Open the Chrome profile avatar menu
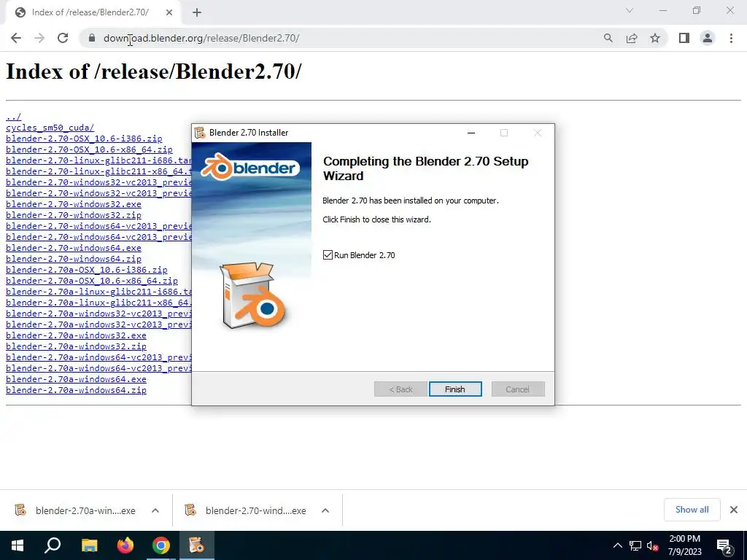 click(708, 38)
